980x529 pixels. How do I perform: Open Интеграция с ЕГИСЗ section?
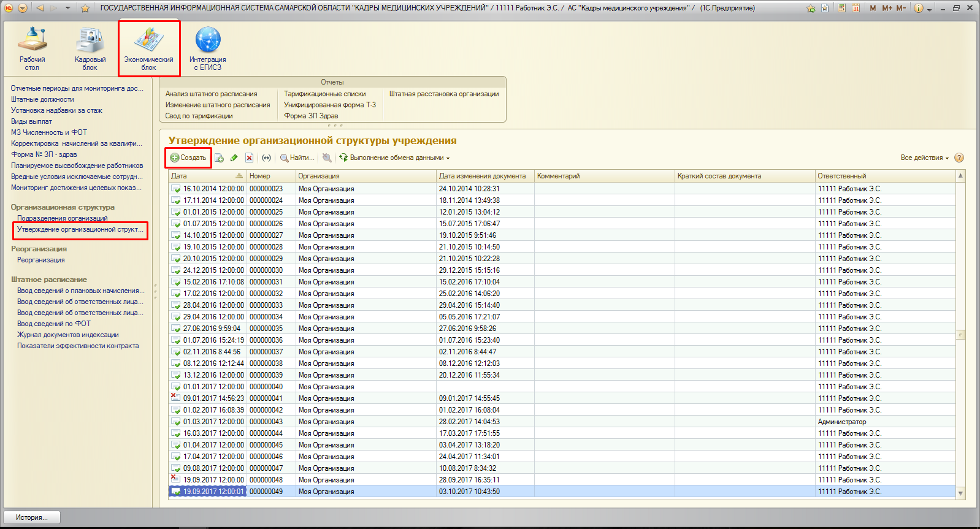[x=208, y=48]
